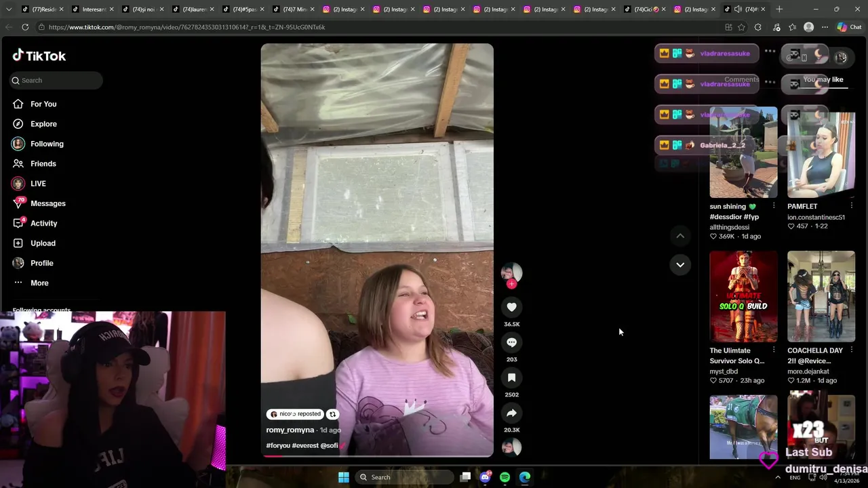Toggle favorite star in address bar
This screenshot has height=488, width=868.
[741, 27]
